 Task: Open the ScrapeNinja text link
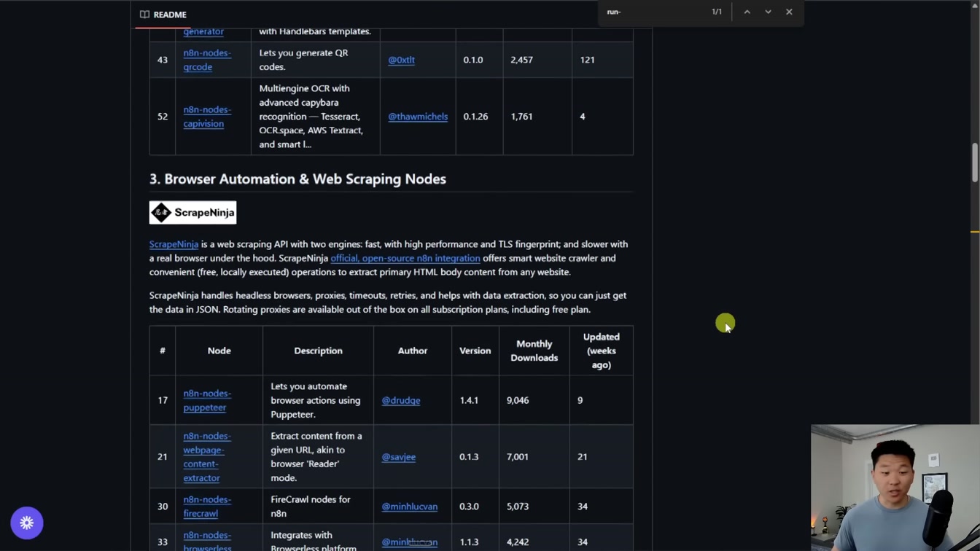click(174, 244)
